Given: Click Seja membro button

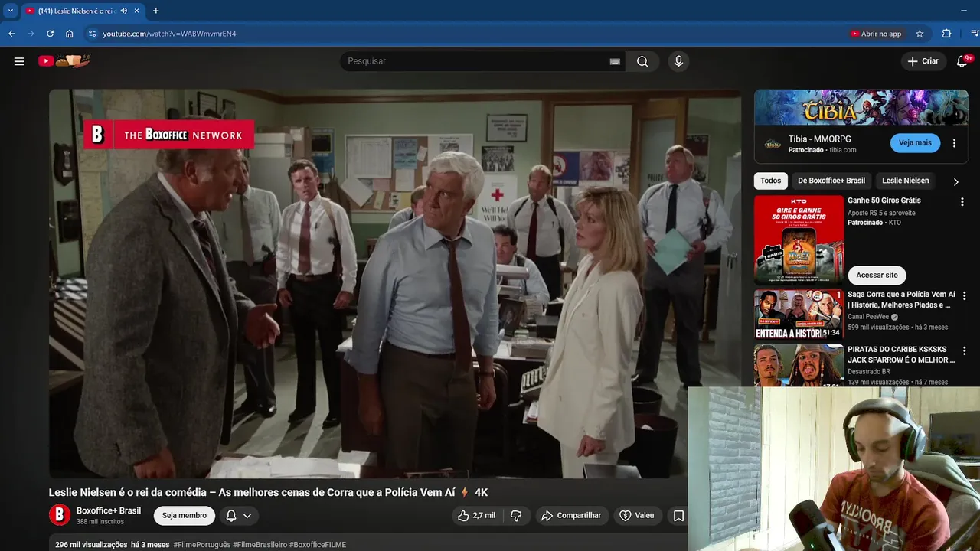Looking at the screenshot, I should click(185, 516).
